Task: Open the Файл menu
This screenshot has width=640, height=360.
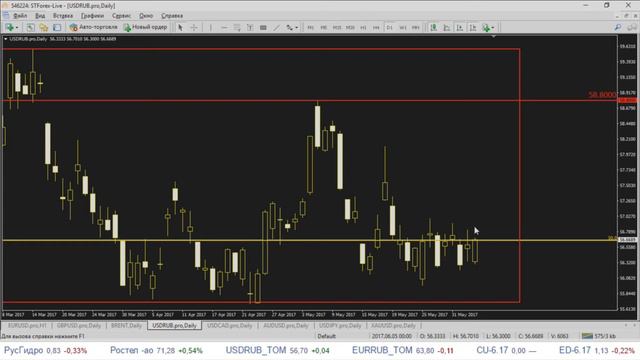Action: 20,16
